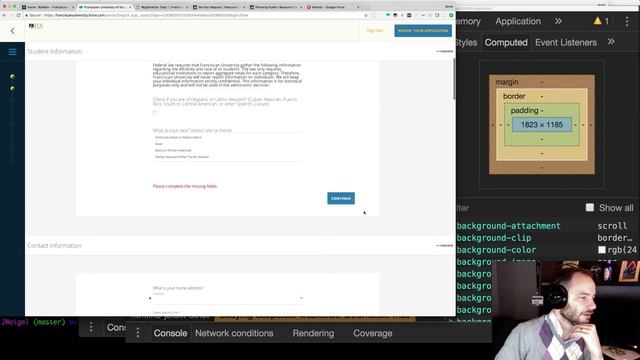Viewport: 640px width, 360px height.
Task: Click the second progress dot in the sidebar
Action: pos(12,88)
